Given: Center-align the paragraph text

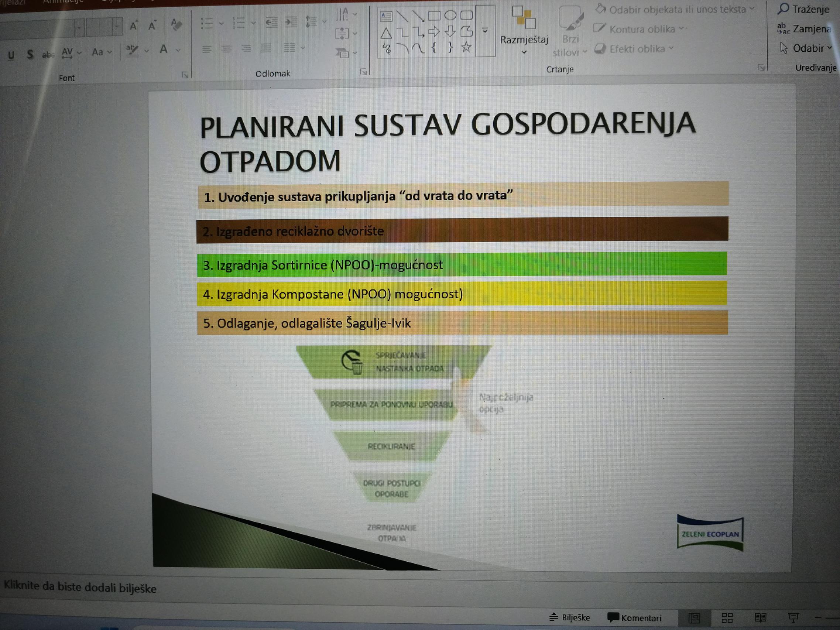Looking at the screenshot, I should click(x=226, y=49).
